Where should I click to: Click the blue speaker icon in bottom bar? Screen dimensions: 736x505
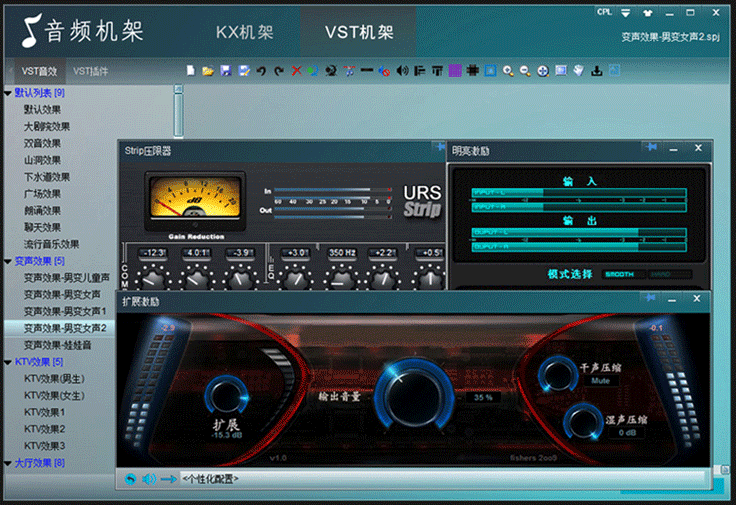point(149,479)
